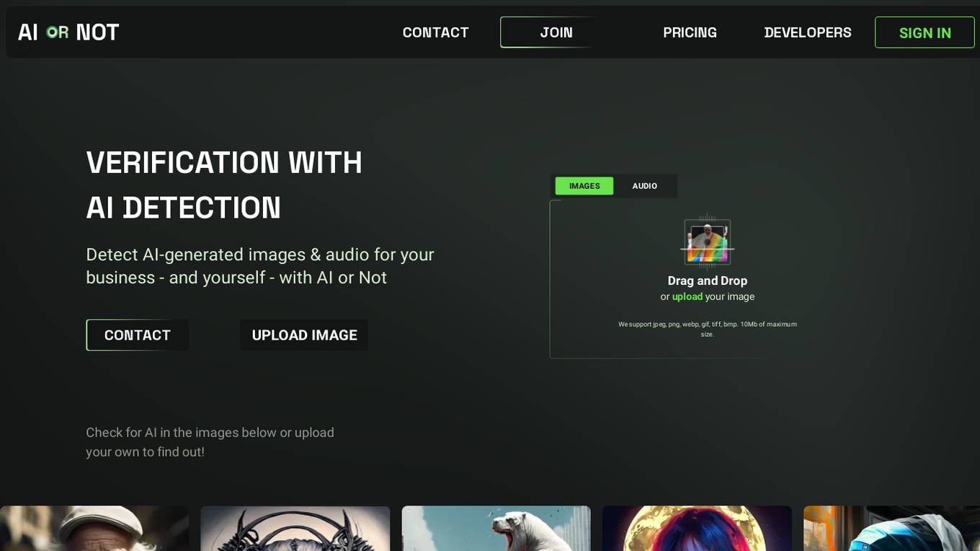Click the upload link in the drop zone
The height and width of the screenshot is (551, 980).
coord(687,296)
